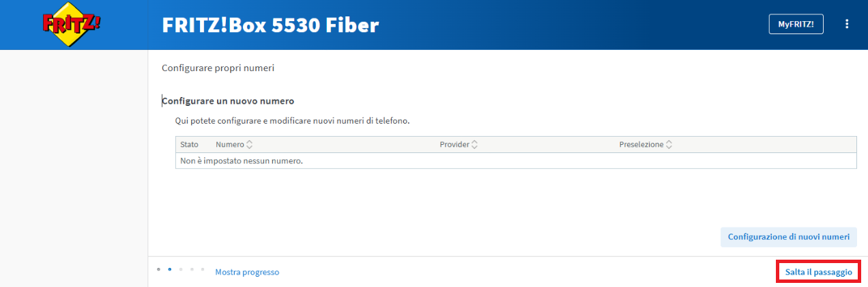
Task: Select the fourth progress step dot
Action: [x=192, y=269]
